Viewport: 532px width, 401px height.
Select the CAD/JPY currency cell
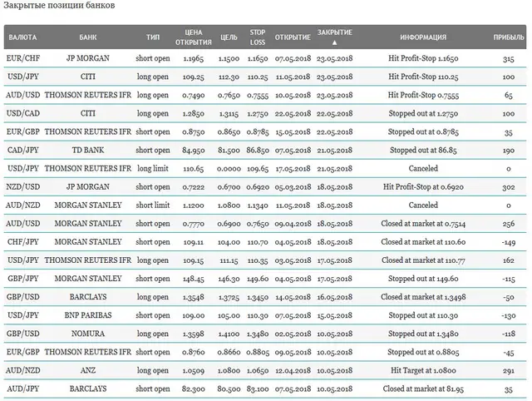pos(23,150)
